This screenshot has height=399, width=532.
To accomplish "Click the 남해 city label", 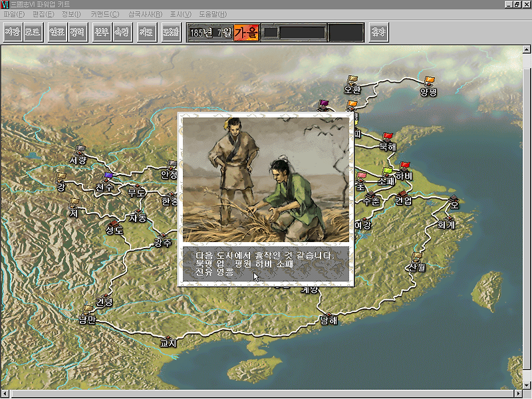I will click(329, 321).
